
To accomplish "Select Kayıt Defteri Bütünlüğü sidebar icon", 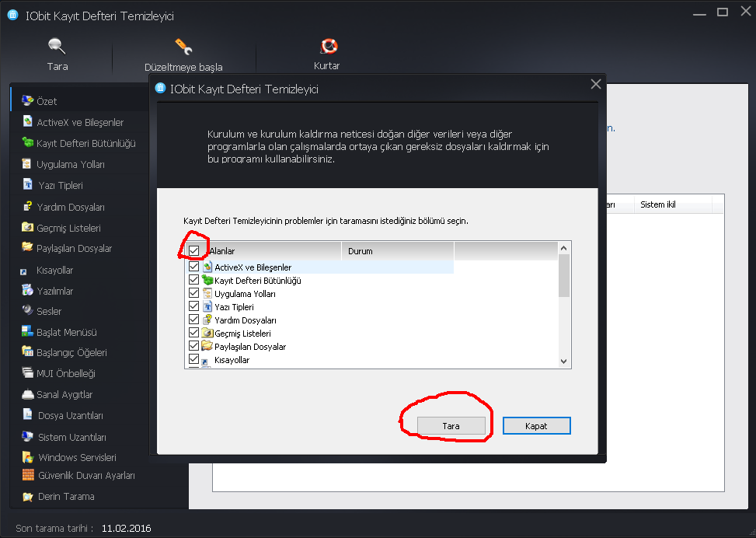I will pos(28,143).
